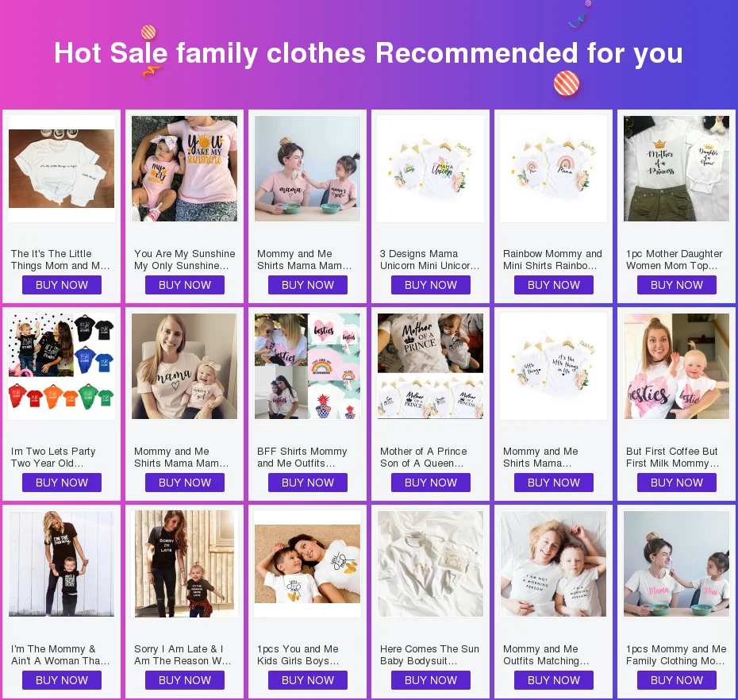
Task: Click Buy Now under It's The Little Things shirt
Action: click(x=62, y=285)
